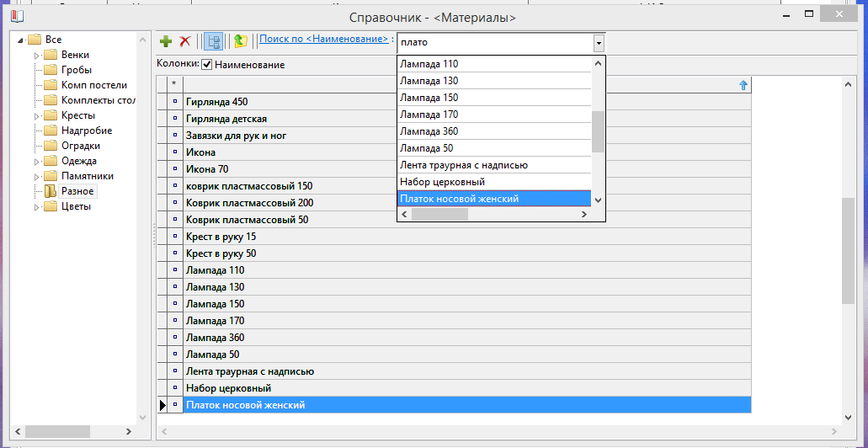Click the Венки folder icon
Image resolution: width=868 pixels, height=448 pixels.
click(x=51, y=55)
